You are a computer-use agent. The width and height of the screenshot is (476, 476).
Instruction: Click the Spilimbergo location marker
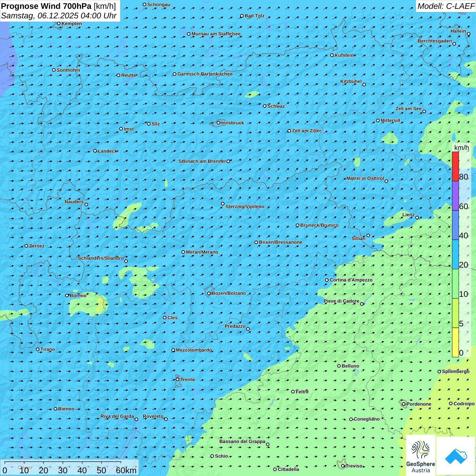click(x=439, y=372)
